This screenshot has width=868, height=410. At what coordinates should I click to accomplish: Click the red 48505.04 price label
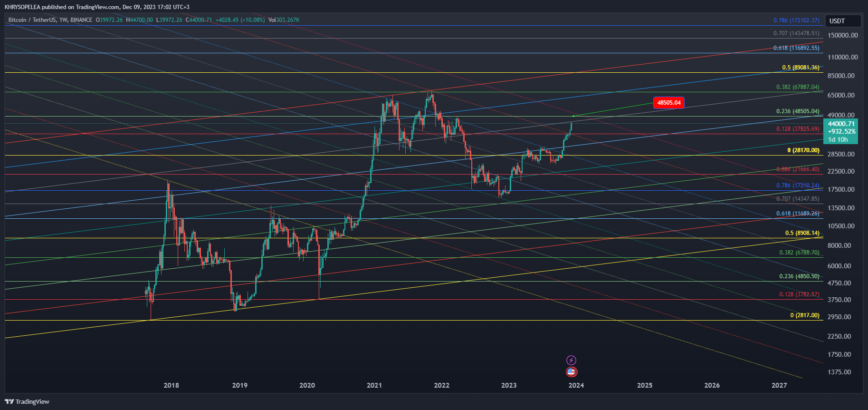click(669, 103)
